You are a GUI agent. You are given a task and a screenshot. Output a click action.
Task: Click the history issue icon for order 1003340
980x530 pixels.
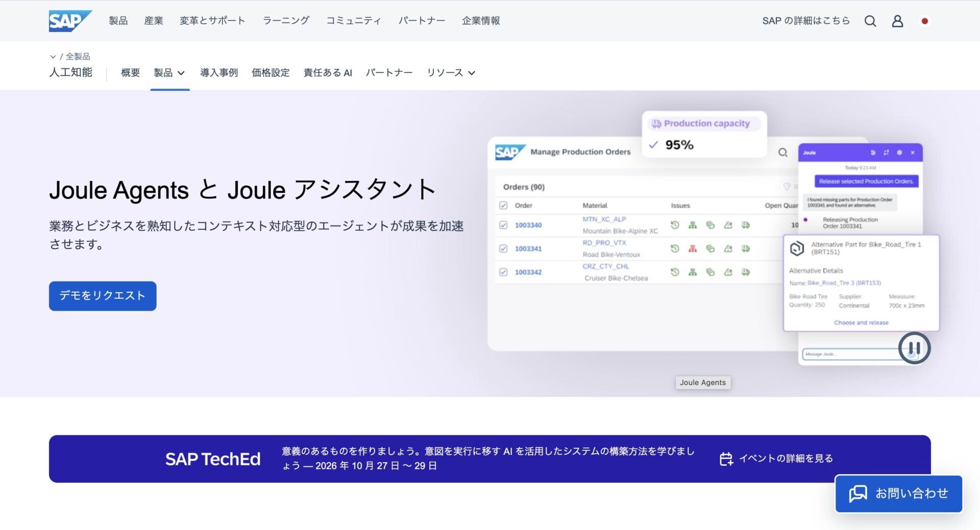coord(675,225)
